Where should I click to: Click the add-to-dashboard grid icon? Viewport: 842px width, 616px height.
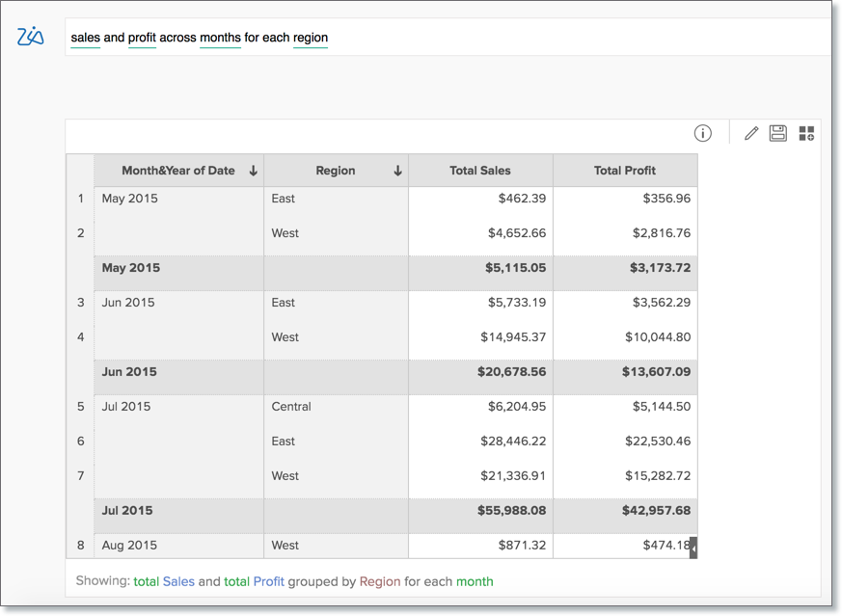coord(806,133)
